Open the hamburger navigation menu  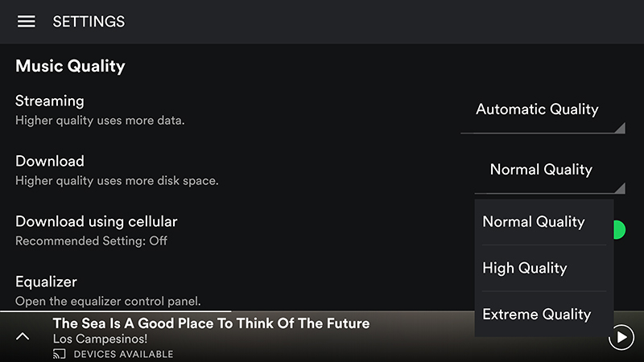(x=26, y=22)
